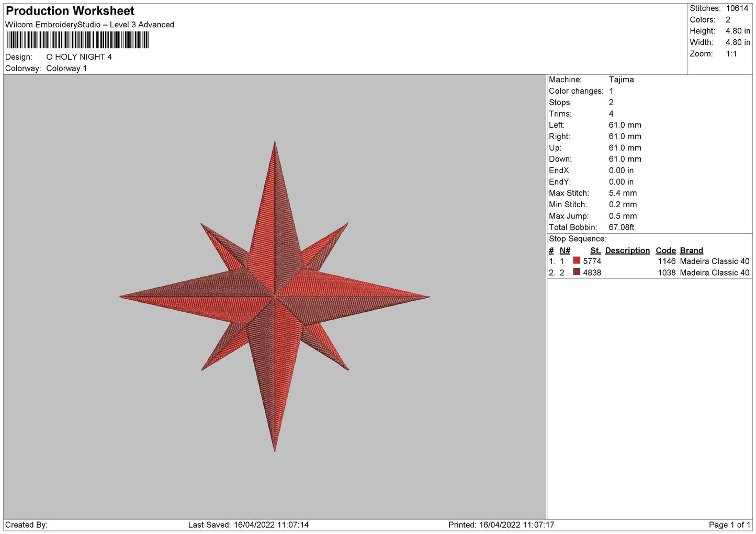756x534 pixels.
Task: Click the design name O HOLY NIGHT 4
Action: pyautogui.click(x=79, y=57)
